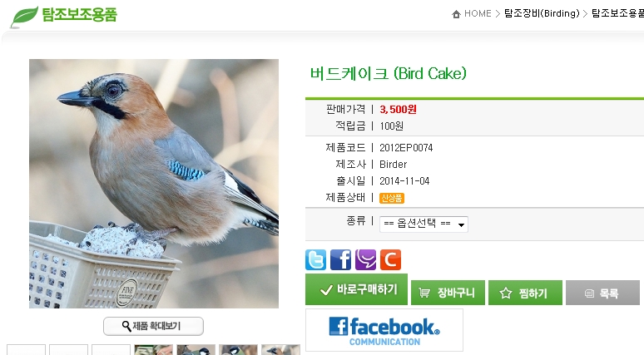644x355 pixels.
Task: Select the last bird thumbnail at right
Action: click(x=280, y=350)
